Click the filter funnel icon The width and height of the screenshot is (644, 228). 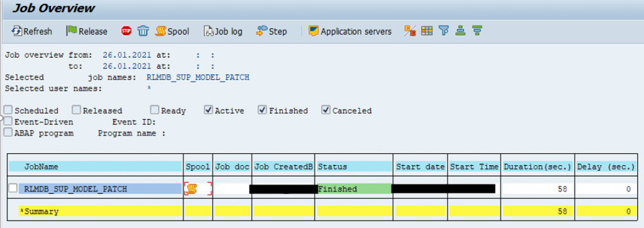[x=443, y=31]
